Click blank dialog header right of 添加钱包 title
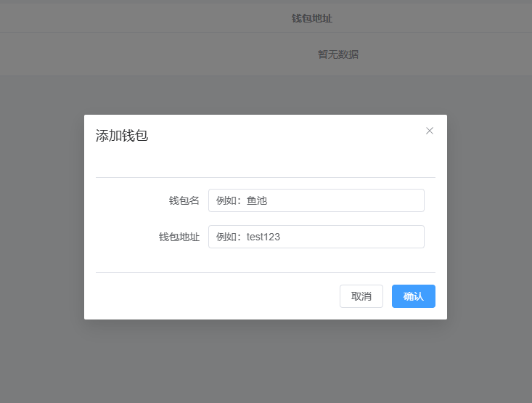Viewport: 532px width, 403px height. (x=290, y=136)
